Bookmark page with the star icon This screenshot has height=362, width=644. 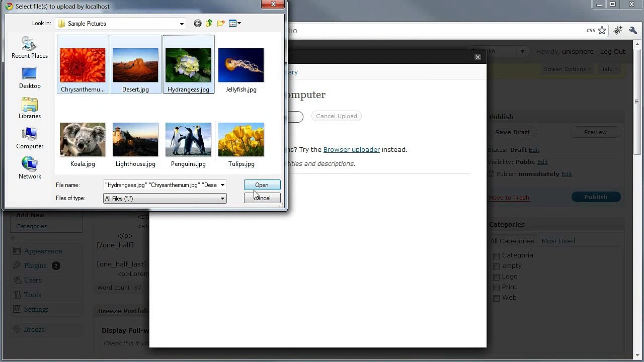[x=602, y=31]
